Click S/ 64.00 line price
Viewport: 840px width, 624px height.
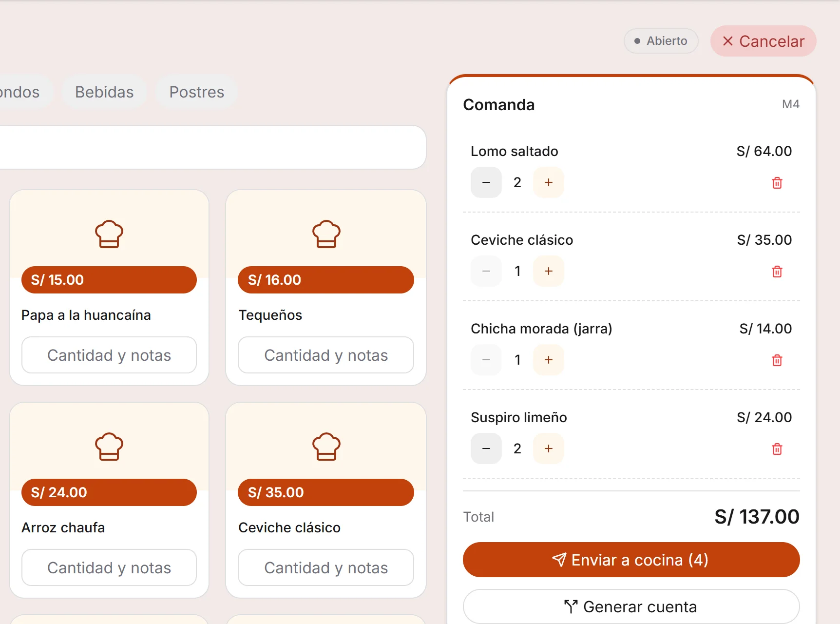tap(764, 151)
